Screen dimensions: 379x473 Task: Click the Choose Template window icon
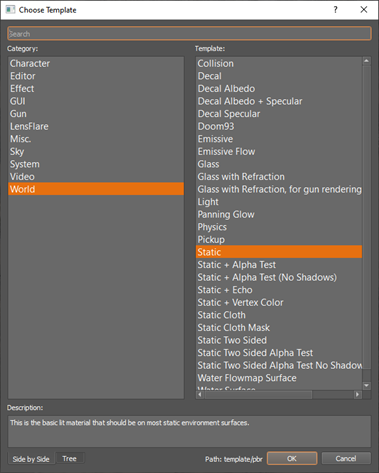click(10, 10)
